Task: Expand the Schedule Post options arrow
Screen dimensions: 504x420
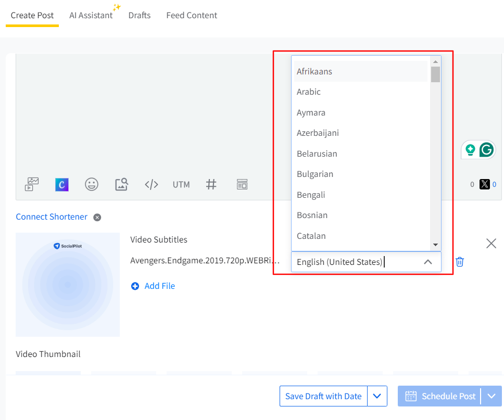Action: 492,397
